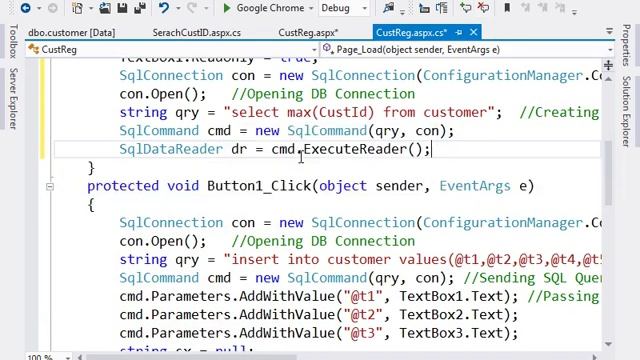The width and height of the screenshot is (640, 360).
Task: Click the Navigate Backward arrow icon
Action: [26, 8]
